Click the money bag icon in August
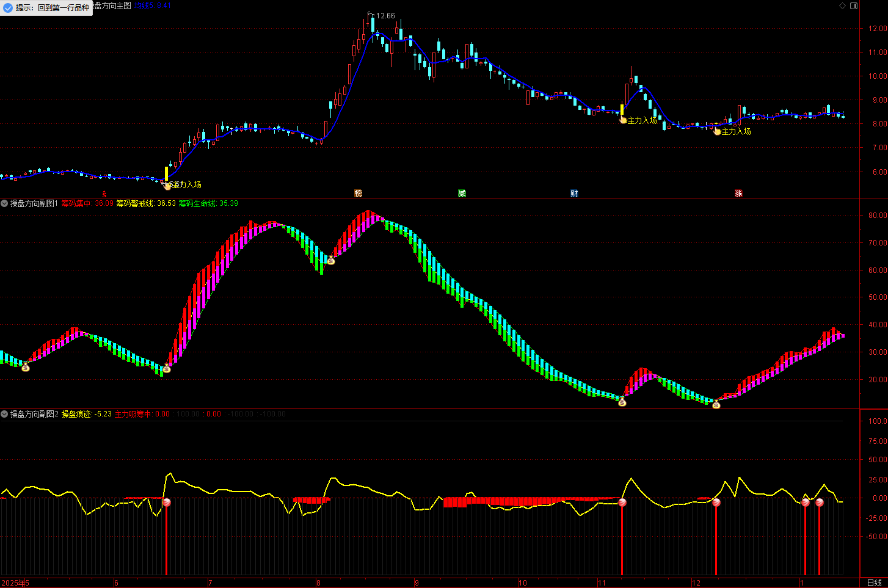Screen dimensions: 888x588 [331, 260]
